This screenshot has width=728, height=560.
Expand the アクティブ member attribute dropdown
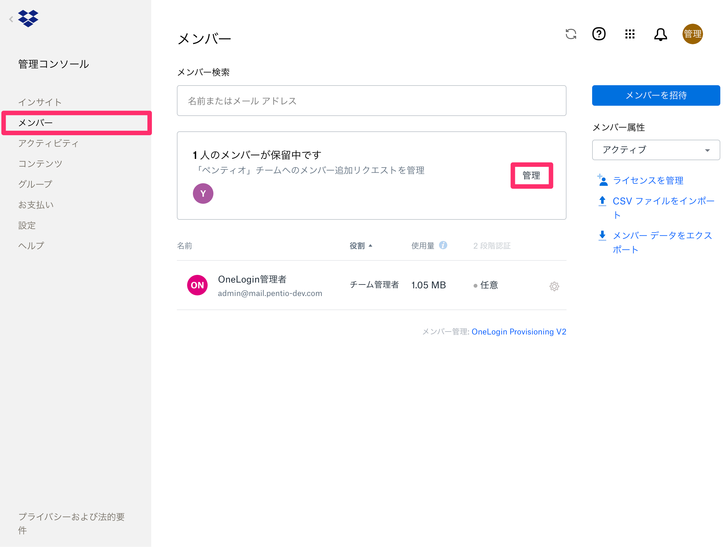pyautogui.click(x=656, y=150)
